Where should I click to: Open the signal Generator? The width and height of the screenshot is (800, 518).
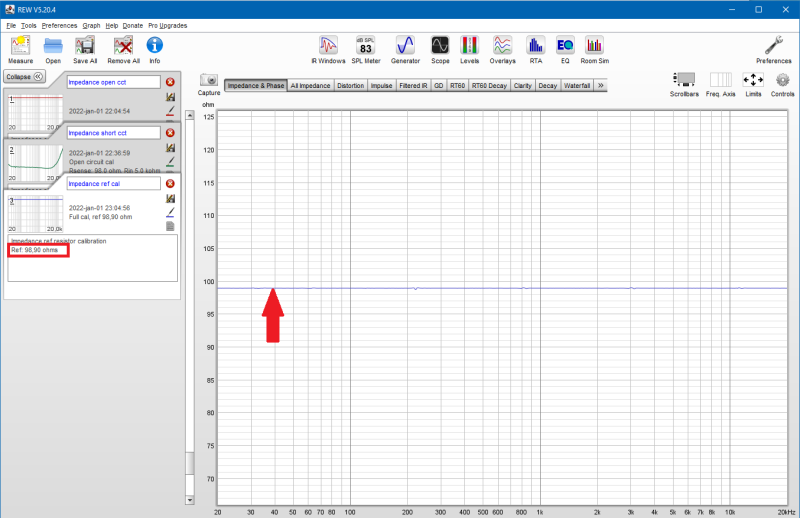[405, 50]
